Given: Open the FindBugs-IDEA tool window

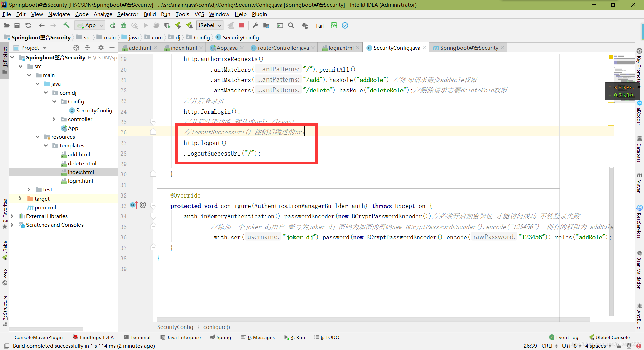Looking at the screenshot, I should [x=94, y=337].
